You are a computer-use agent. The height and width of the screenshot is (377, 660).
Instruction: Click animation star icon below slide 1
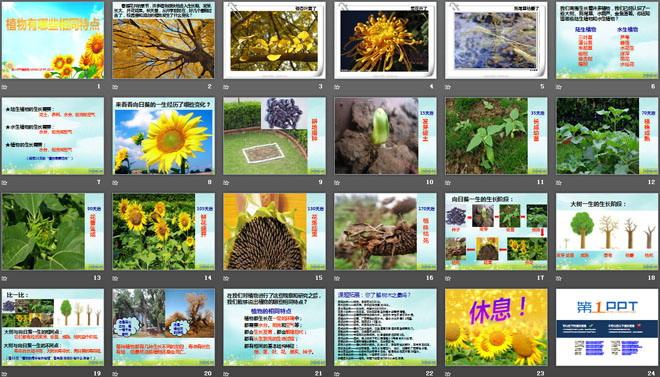pyautogui.click(x=5, y=87)
